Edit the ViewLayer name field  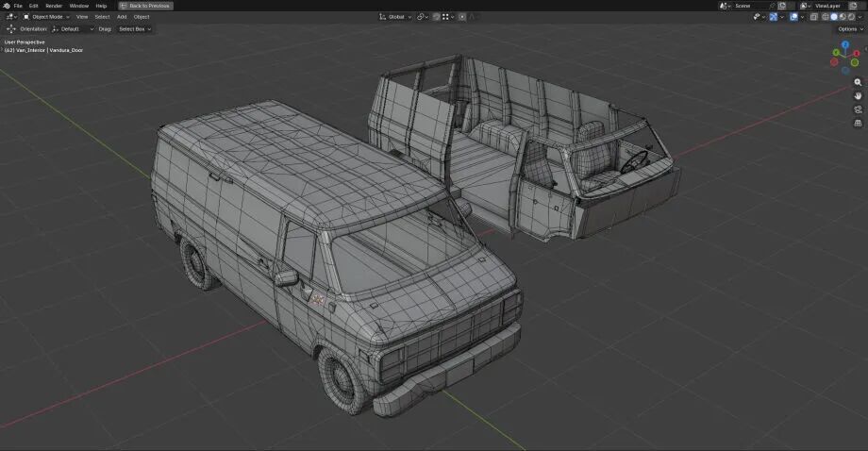830,6
